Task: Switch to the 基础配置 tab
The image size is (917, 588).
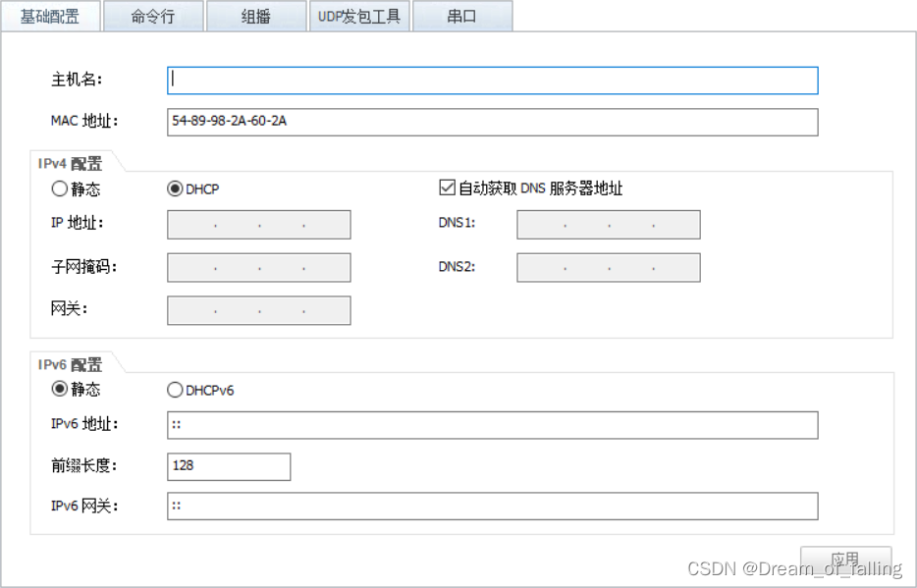Action: [50, 16]
